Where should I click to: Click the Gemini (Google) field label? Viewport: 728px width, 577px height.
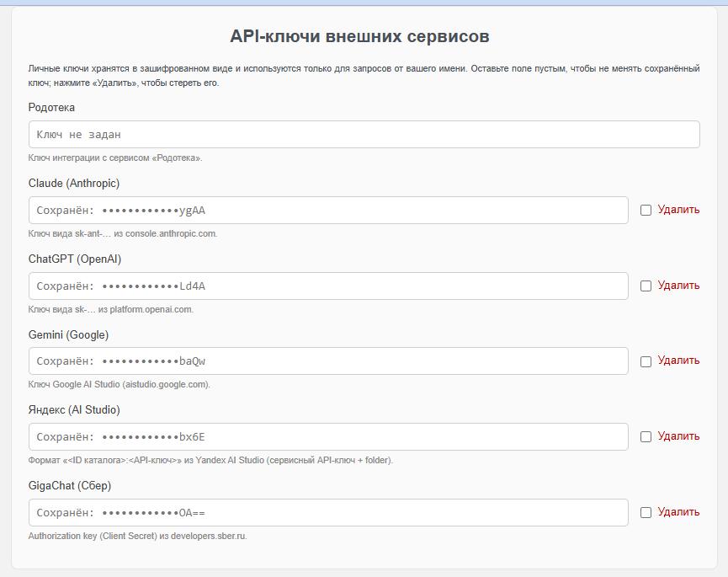coord(68,335)
